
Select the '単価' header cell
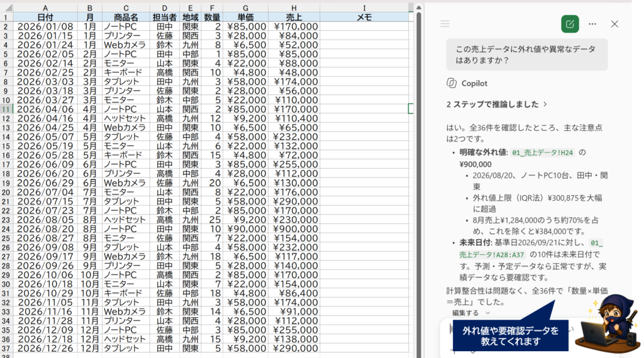click(x=245, y=17)
